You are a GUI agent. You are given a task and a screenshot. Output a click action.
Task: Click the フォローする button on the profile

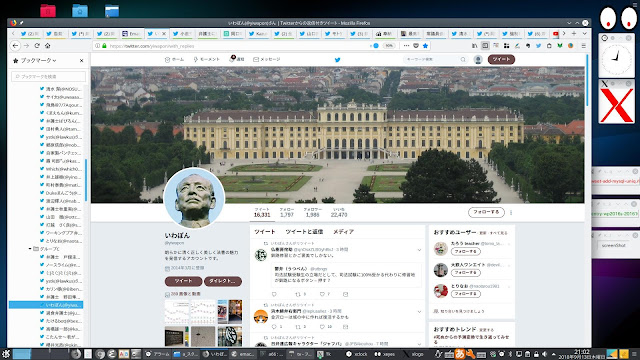coord(486,212)
